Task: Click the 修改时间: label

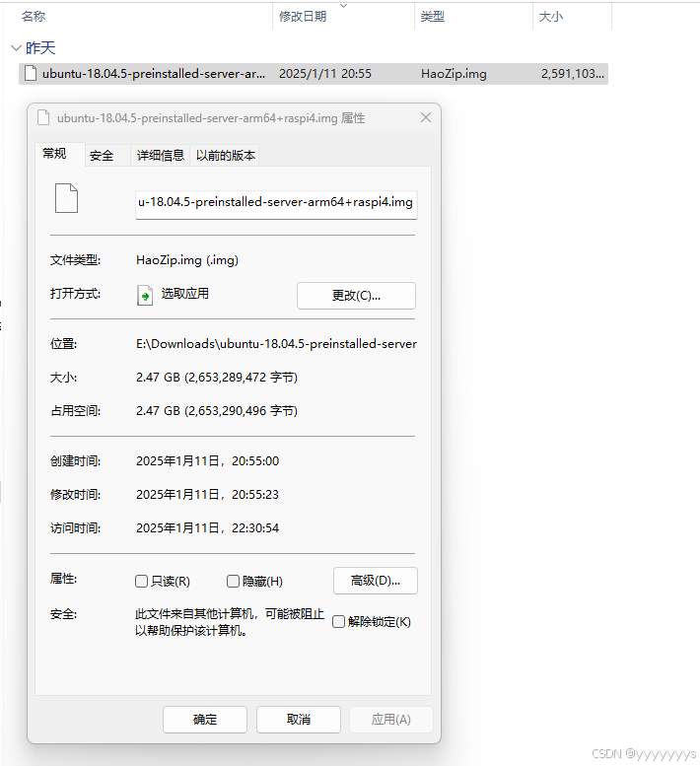Action: click(x=75, y=494)
